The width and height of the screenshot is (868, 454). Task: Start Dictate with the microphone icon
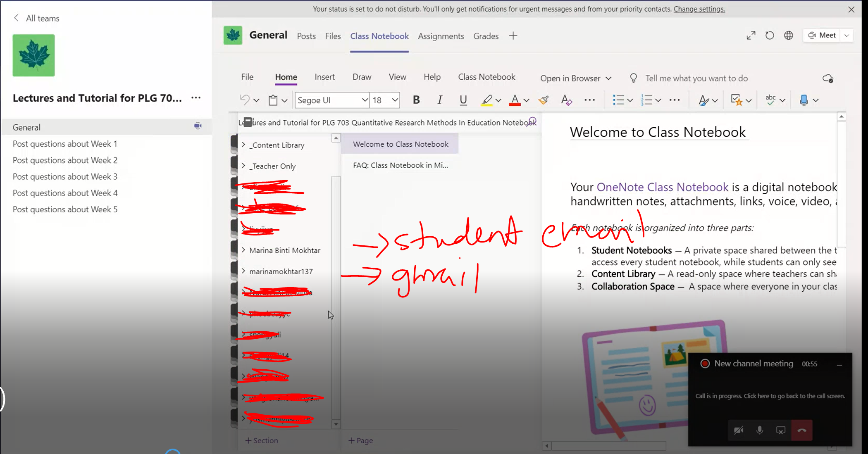804,100
